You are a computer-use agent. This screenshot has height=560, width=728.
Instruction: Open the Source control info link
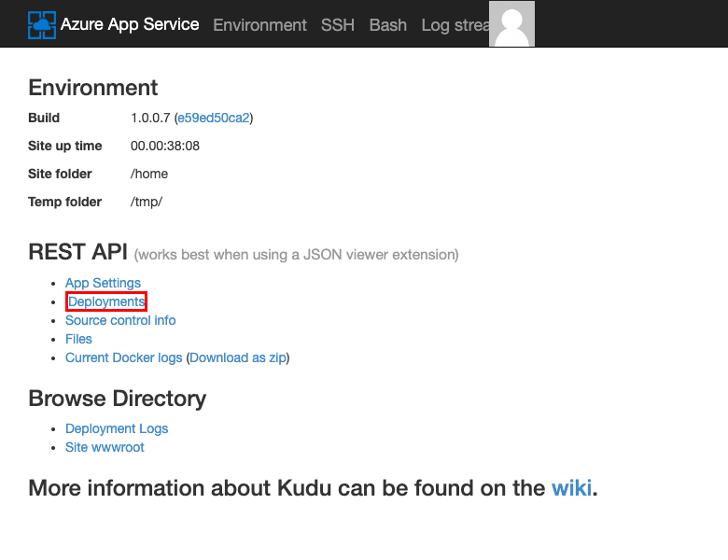tap(120, 320)
